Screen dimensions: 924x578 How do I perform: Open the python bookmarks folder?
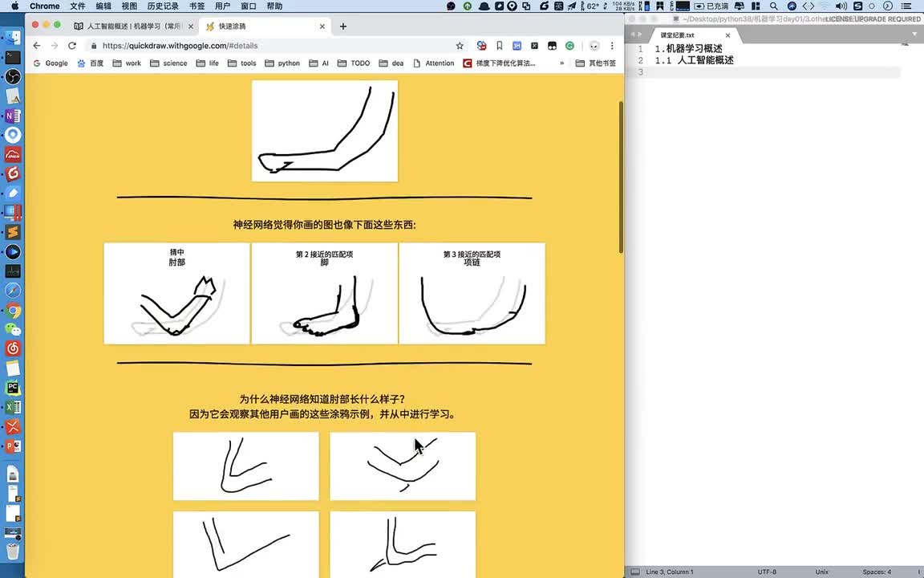[x=282, y=63]
